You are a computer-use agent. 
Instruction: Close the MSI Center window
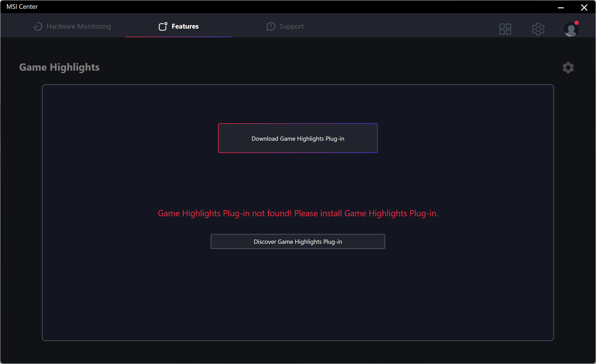[x=584, y=8]
